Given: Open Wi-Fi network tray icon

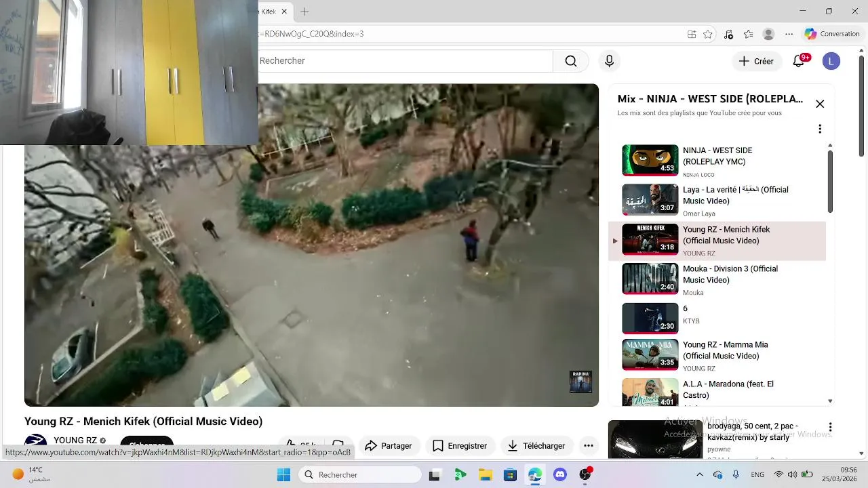Looking at the screenshot, I should [778, 475].
